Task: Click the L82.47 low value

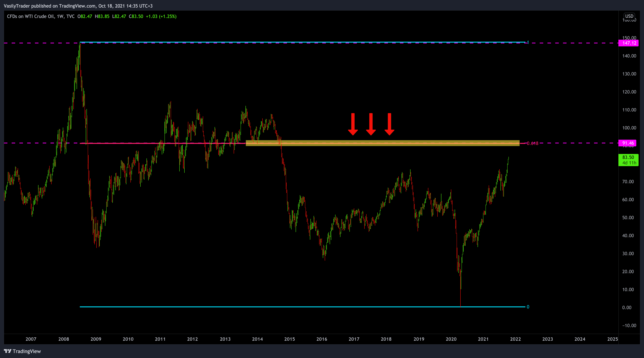Action: pos(119,16)
